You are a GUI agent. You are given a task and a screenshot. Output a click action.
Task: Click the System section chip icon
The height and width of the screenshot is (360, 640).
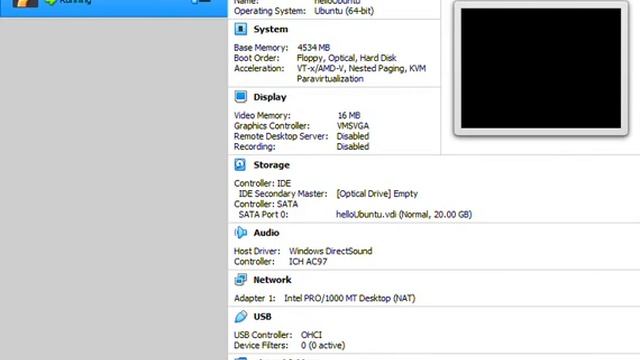tap(240, 29)
